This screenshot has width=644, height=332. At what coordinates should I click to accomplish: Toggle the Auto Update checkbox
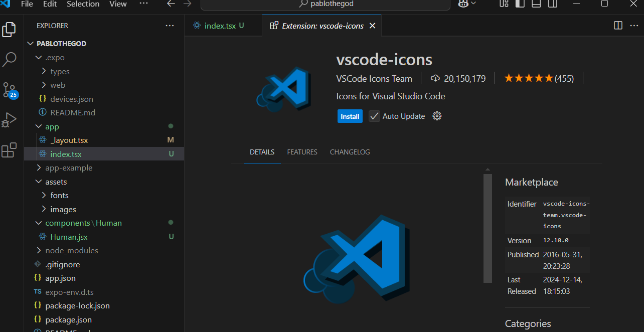374,116
